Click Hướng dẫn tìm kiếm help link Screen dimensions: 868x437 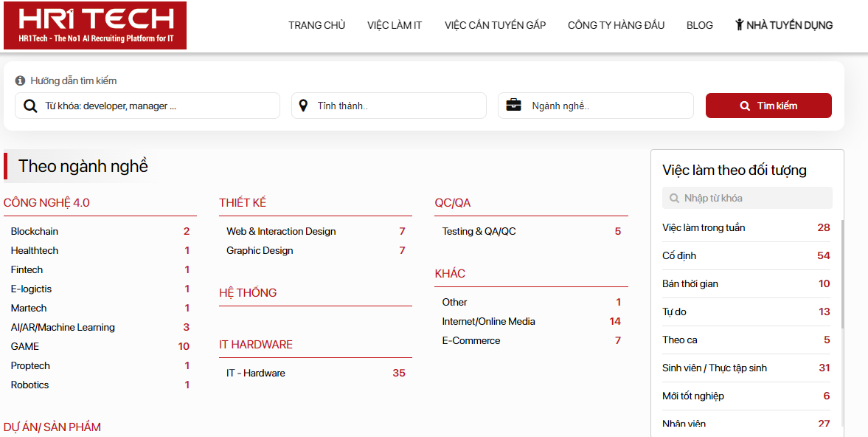(74, 81)
